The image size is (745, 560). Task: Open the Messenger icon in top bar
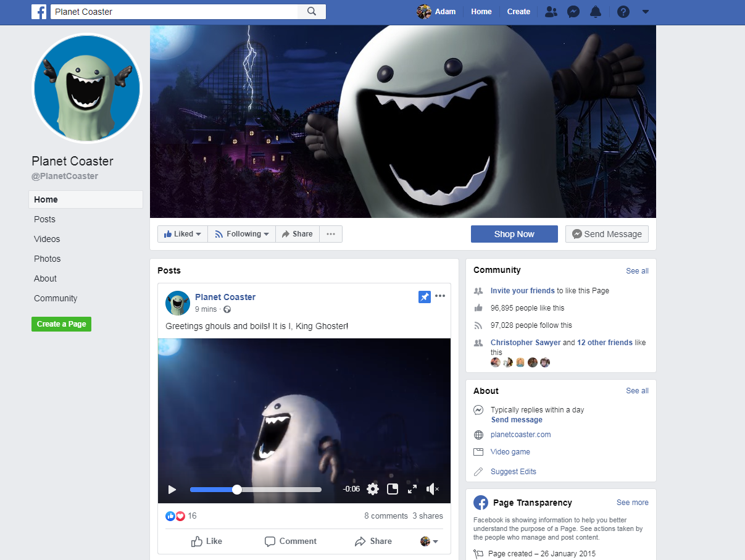(x=573, y=12)
